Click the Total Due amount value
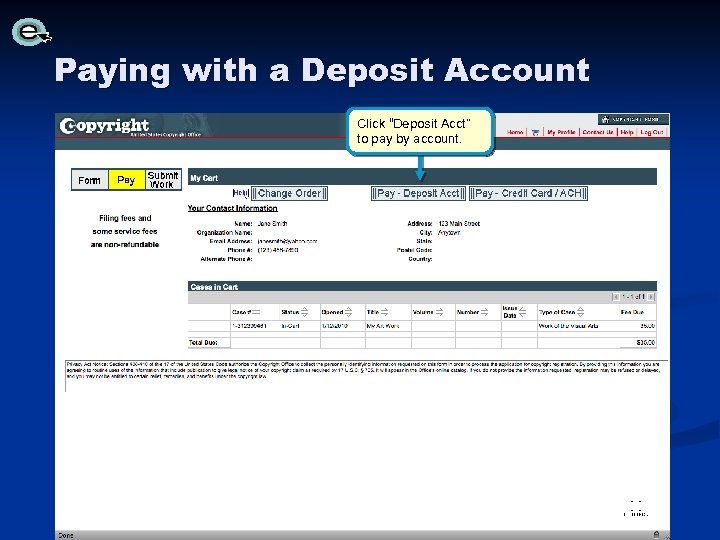 pos(646,343)
